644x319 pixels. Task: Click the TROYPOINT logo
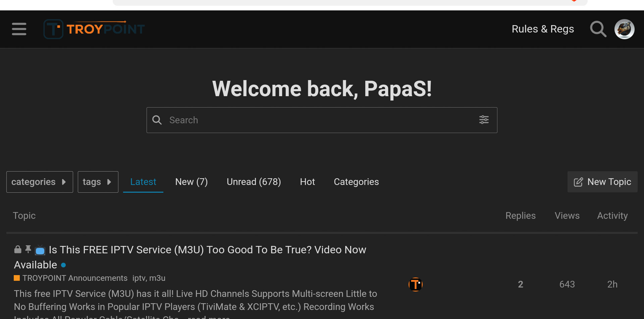click(x=94, y=29)
